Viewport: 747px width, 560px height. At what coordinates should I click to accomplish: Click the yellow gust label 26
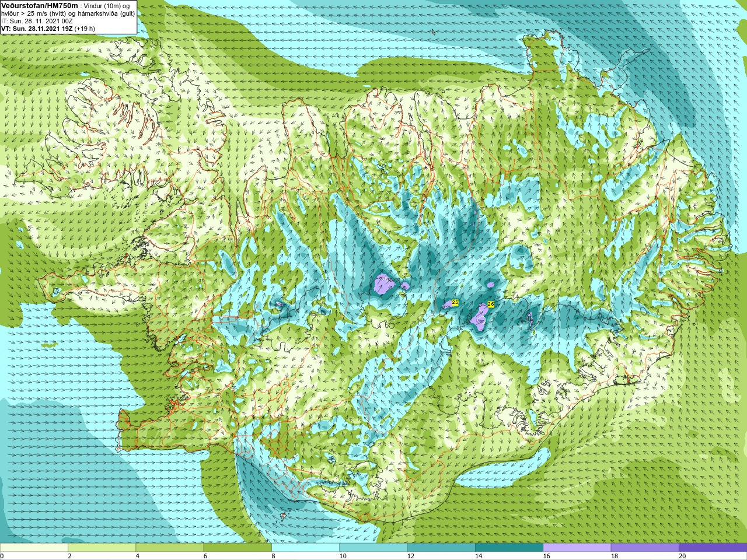[x=491, y=304]
